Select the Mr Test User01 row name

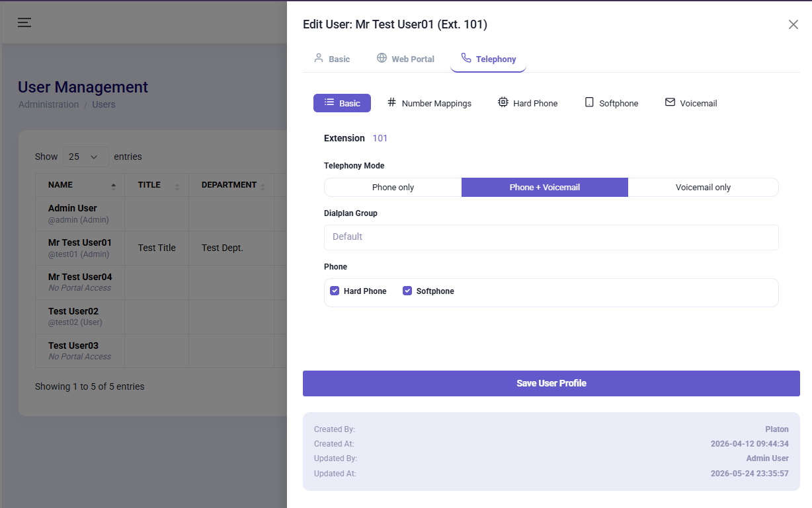click(80, 242)
